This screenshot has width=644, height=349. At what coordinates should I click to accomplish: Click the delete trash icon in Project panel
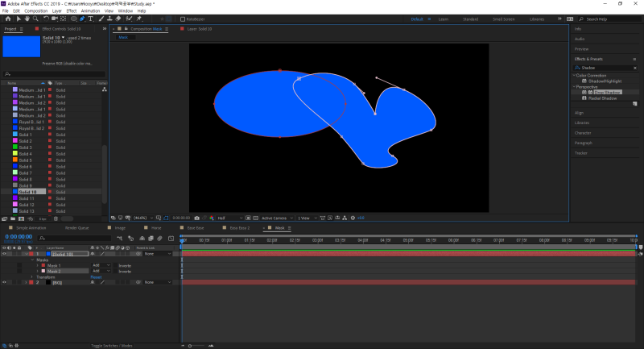point(56,219)
